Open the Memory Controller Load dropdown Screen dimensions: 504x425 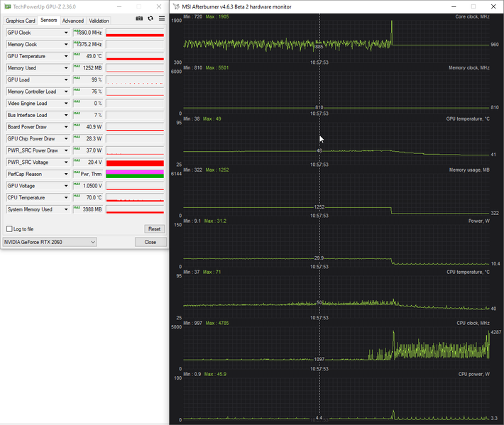pos(66,92)
